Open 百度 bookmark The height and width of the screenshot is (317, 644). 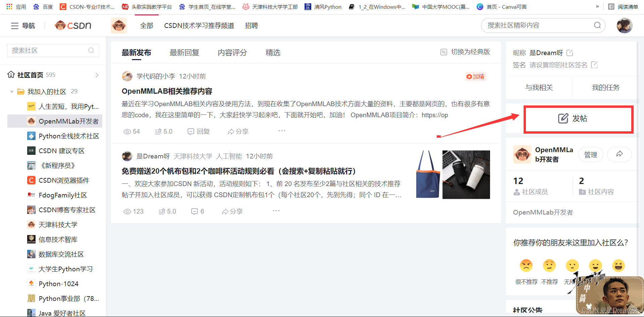pos(43,7)
